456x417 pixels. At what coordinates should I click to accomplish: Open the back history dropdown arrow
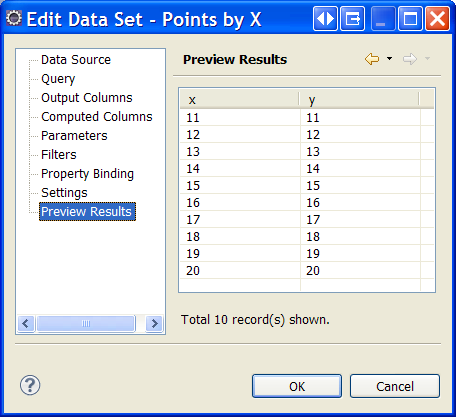389,59
